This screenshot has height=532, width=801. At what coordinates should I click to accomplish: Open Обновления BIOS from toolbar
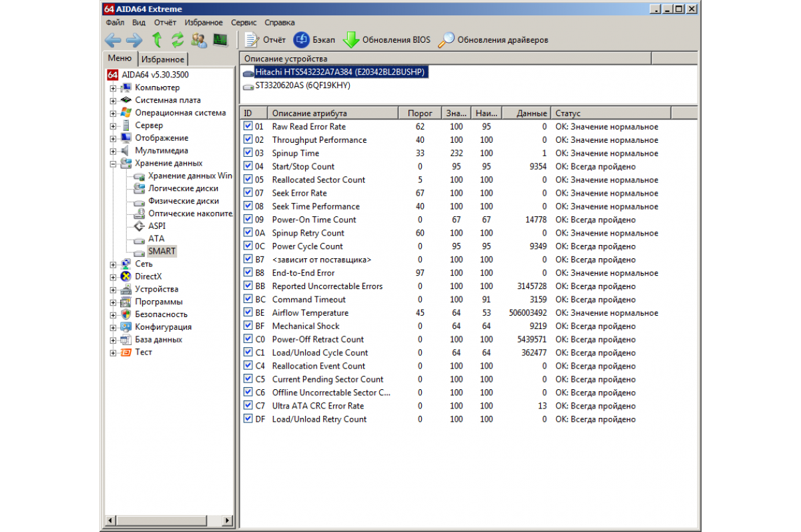pyautogui.click(x=386, y=40)
